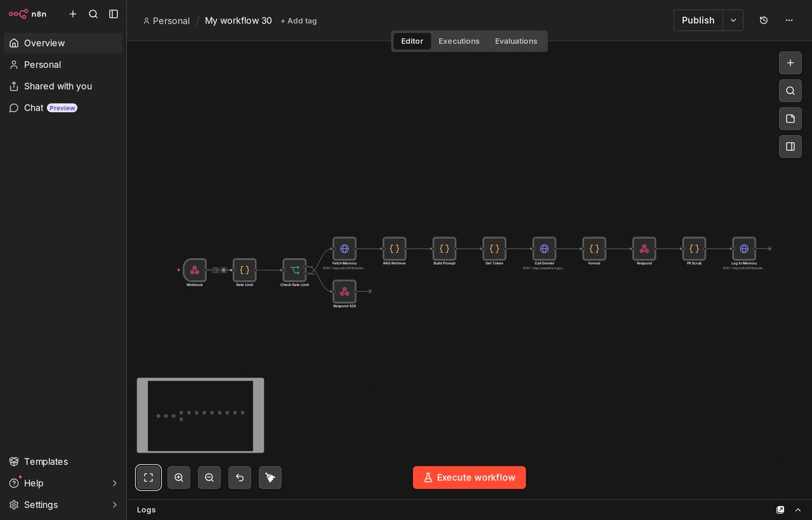Reset canvas zoom level
The image size is (812, 520).
(x=240, y=478)
